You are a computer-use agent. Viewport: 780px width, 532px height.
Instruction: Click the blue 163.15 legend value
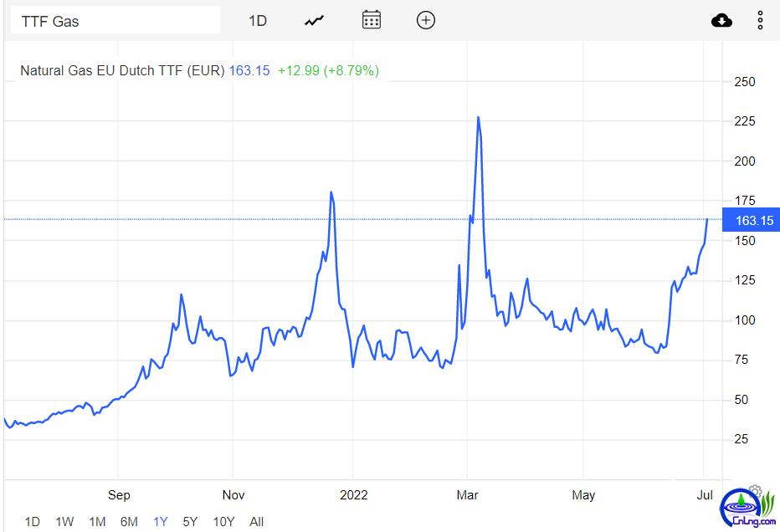[249, 70]
